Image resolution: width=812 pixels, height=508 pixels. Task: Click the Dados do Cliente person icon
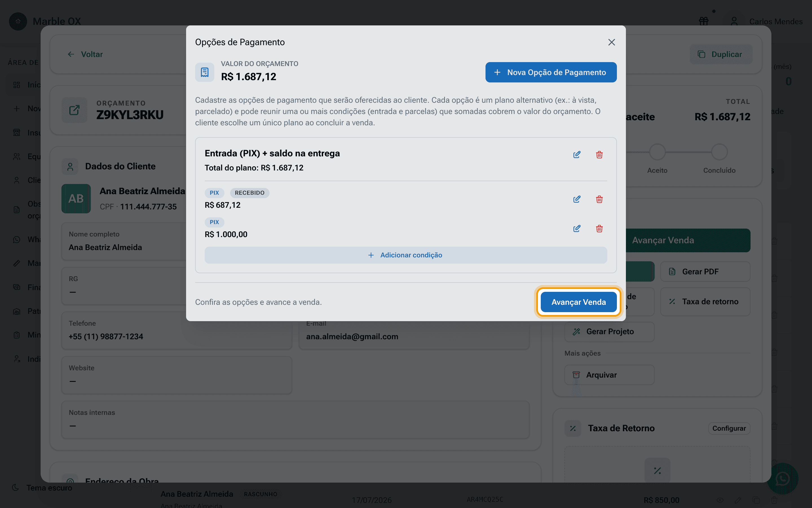point(70,167)
